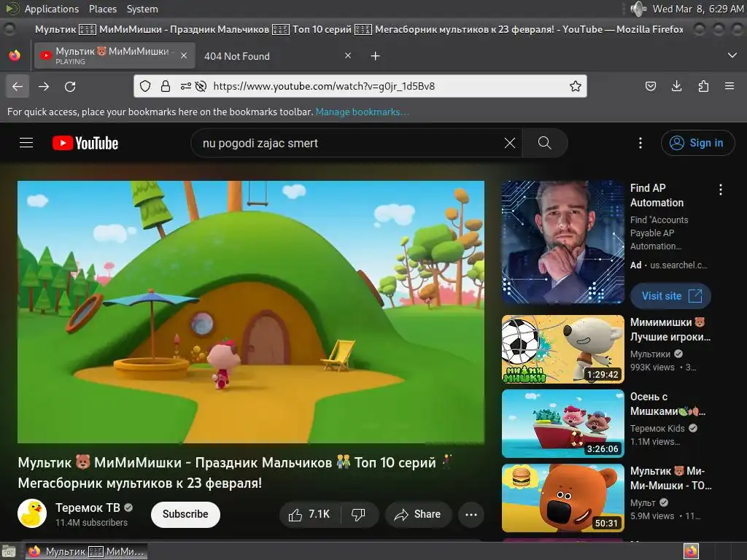The height and width of the screenshot is (560, 747).
Task: Bookmark this page with the star
Action: coord(576,86)
